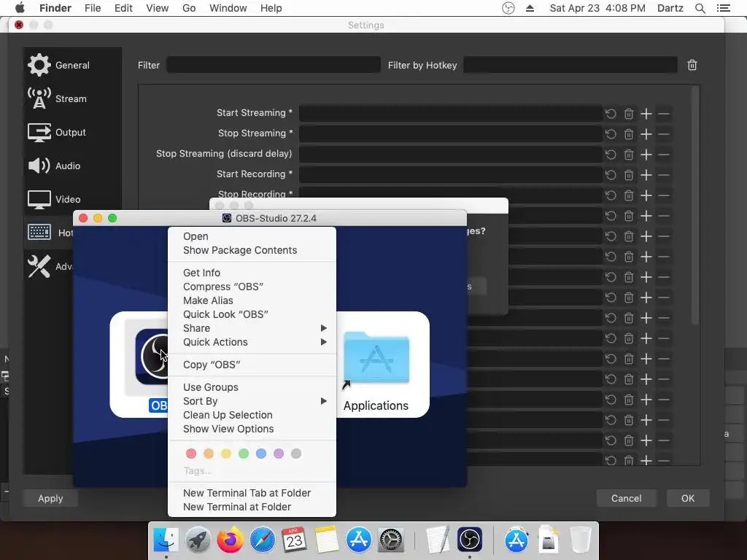747x560 pixels.
Task: Launch OBS from the Dock
Action: click(x=470, y=540)
